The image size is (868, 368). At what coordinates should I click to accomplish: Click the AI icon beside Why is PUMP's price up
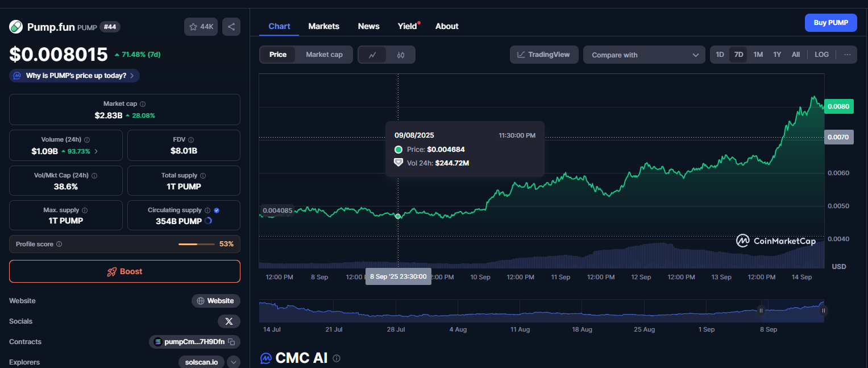coord(17,76)
